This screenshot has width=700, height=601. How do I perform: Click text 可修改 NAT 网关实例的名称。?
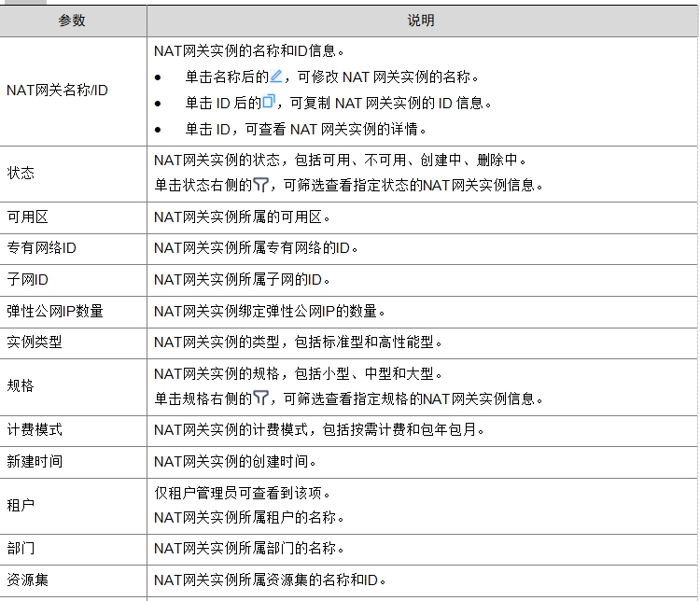point(388,77)
